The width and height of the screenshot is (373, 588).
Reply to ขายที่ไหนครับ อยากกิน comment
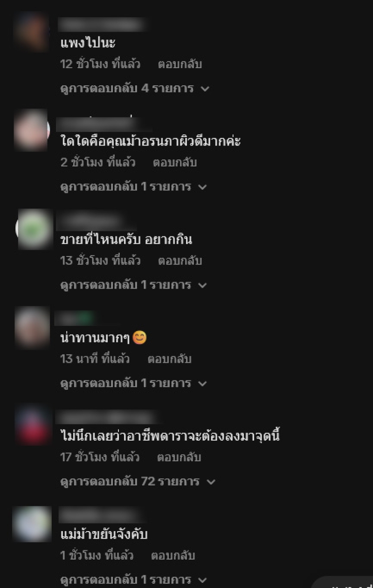pyautogui.click(x=180, y=261)
